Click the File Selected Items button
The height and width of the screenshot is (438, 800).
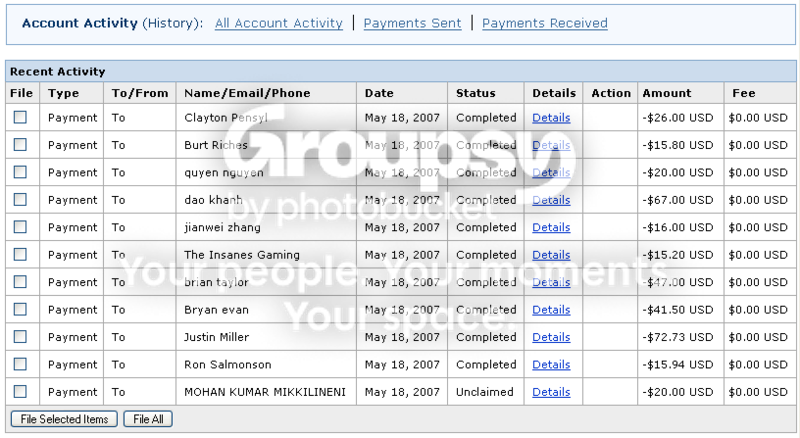pos(64,419)
